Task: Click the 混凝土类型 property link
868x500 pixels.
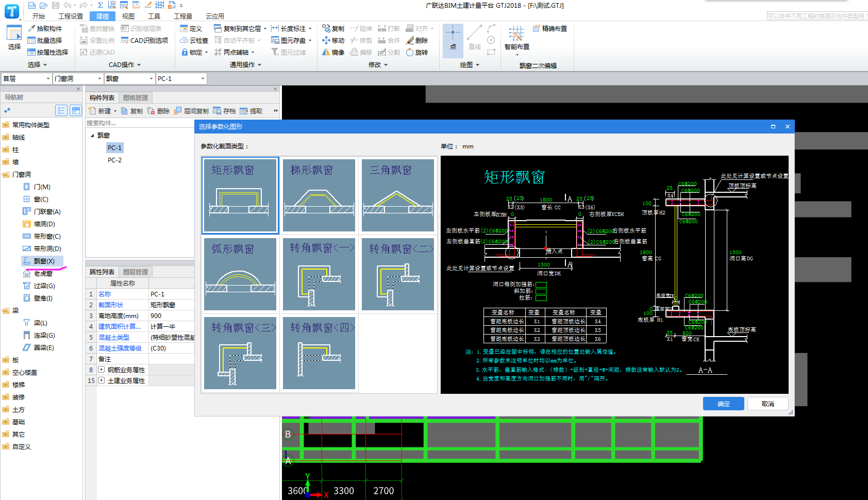Action: (x=114, y=337)
